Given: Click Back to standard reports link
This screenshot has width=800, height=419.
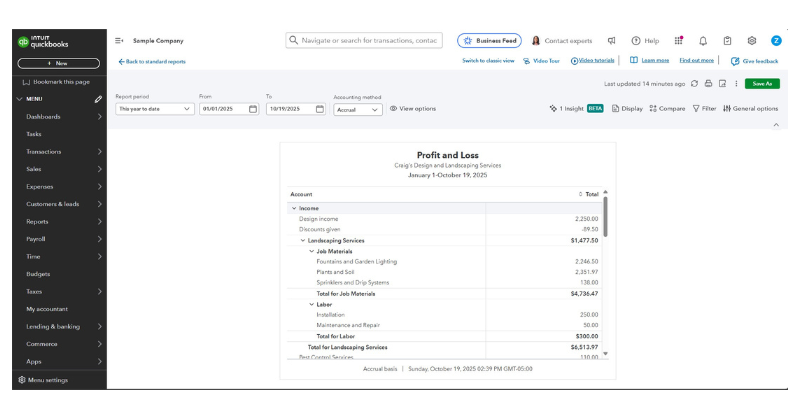Looking at the screenshot, I should [x=152, y=61].
